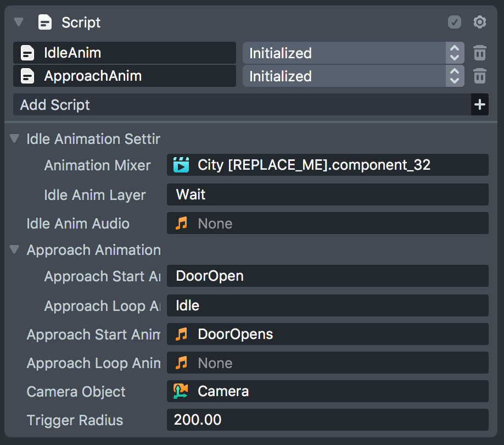Click the Trigger Radius value field
Screen dimensions: 504x445
pos(327,420)
